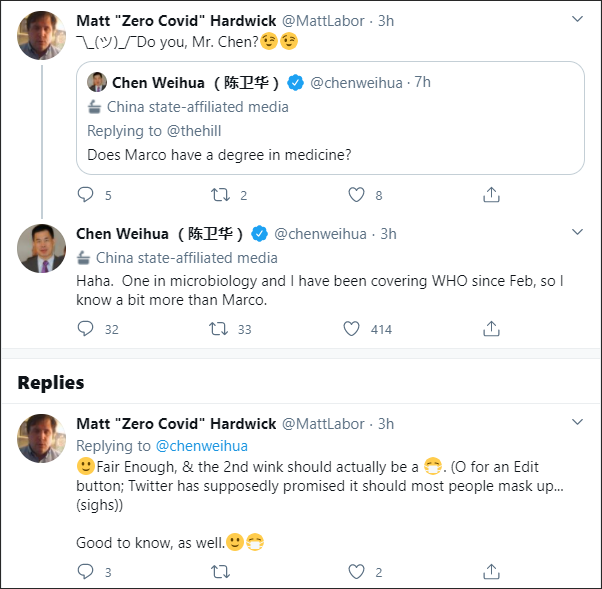Reply to Chen Weihua's microbiology tweet

(86, 328)
